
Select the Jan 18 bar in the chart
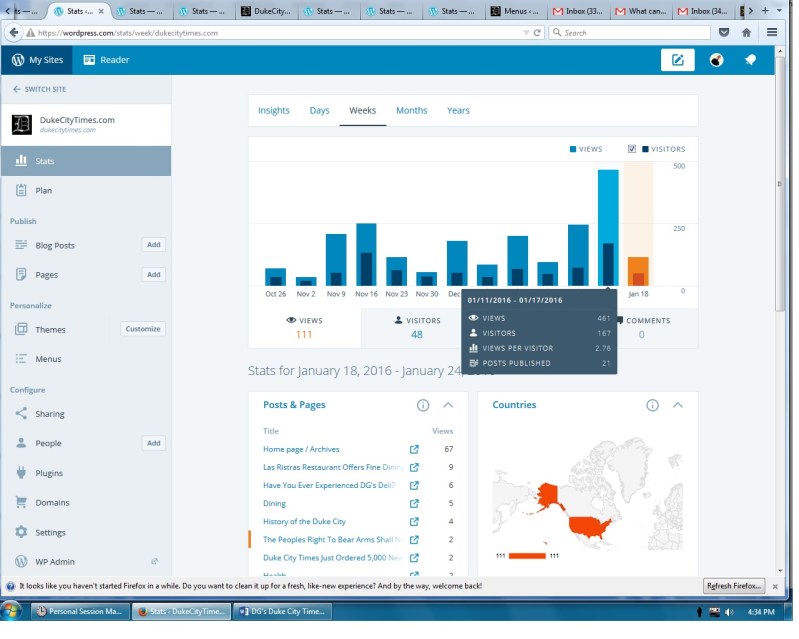pyautogui.click(x=637, y=271)
